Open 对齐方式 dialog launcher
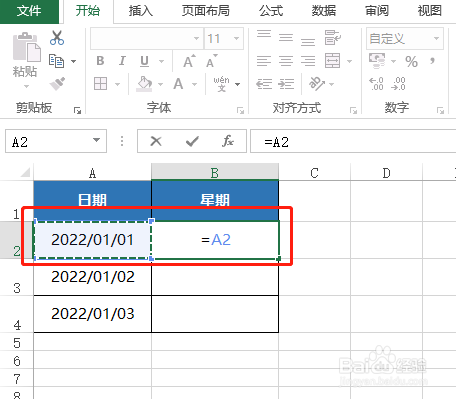456x399 pixels. pyautogui.click(x=353, y=110)
